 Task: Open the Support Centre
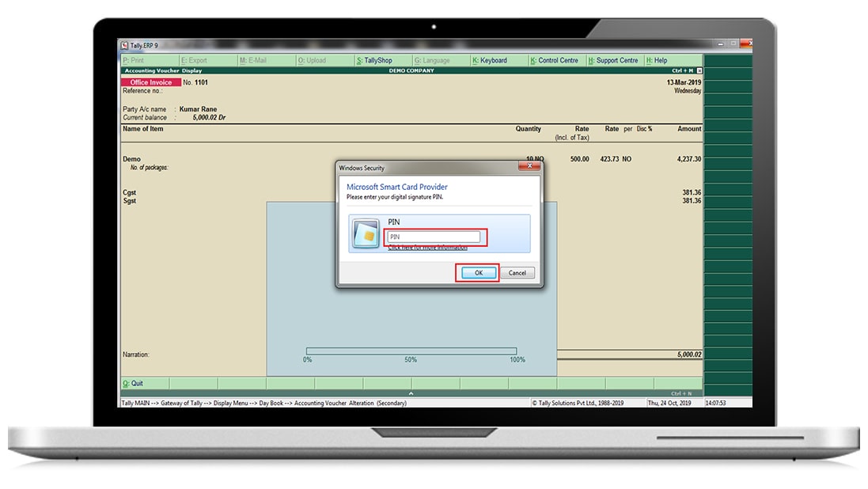point(616,60)
